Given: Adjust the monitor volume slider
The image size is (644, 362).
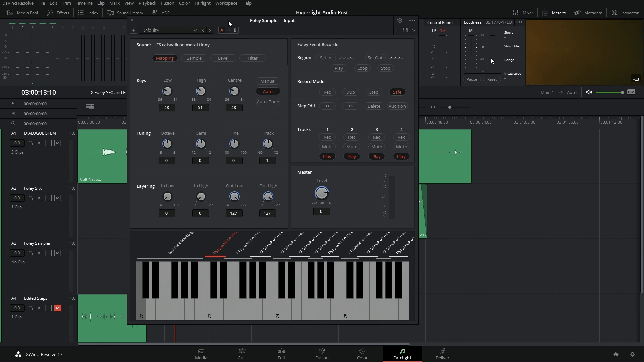Looking at the screenshot, I should tap(609, 92).
